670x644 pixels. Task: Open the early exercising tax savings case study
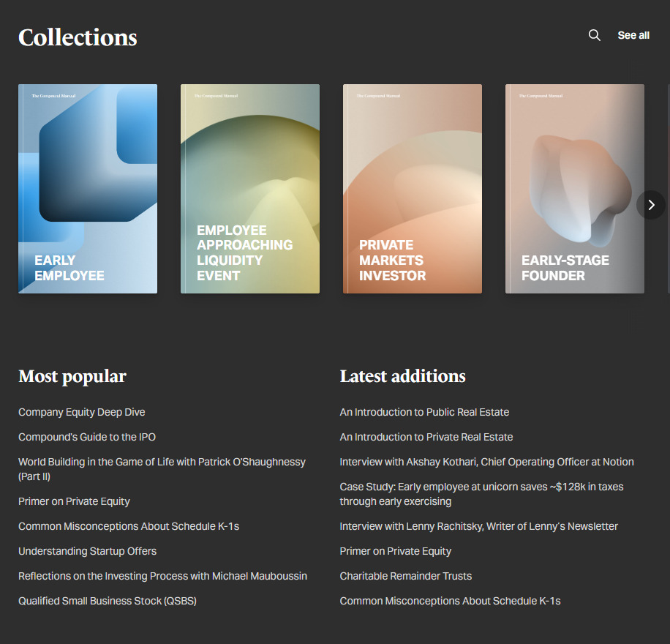pyautogui.click(x=481, y=494)
